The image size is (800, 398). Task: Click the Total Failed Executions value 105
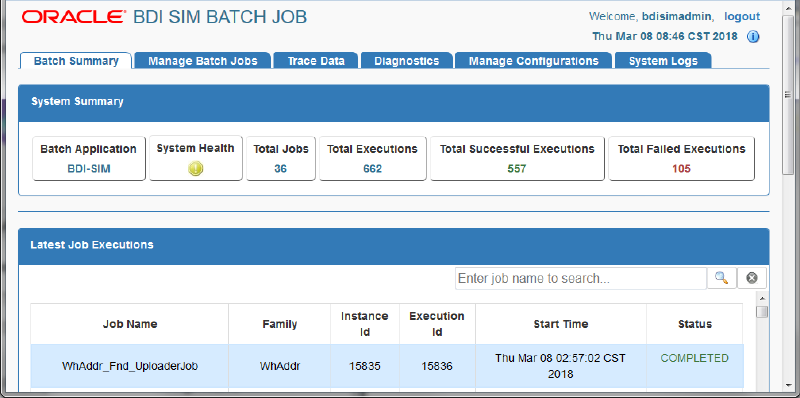coord(681,168)
